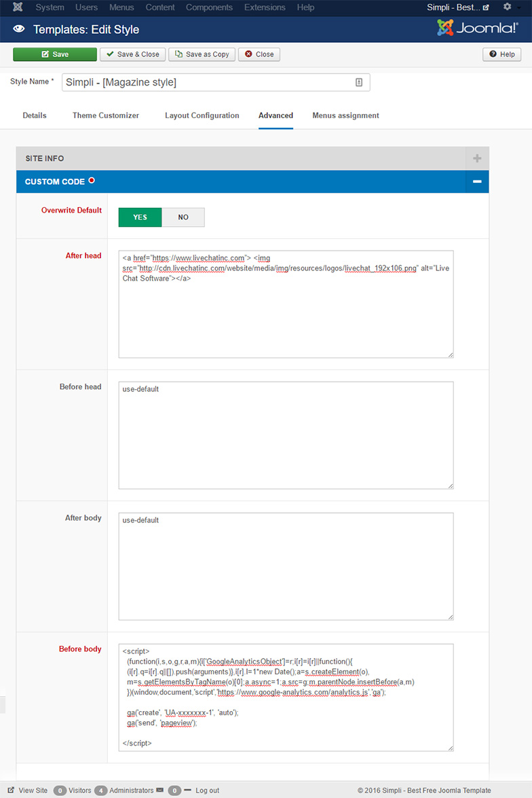Viewport: 532px width, 798px height.
Task: Open the Extensions menu
Action: [x=265, y=7]
